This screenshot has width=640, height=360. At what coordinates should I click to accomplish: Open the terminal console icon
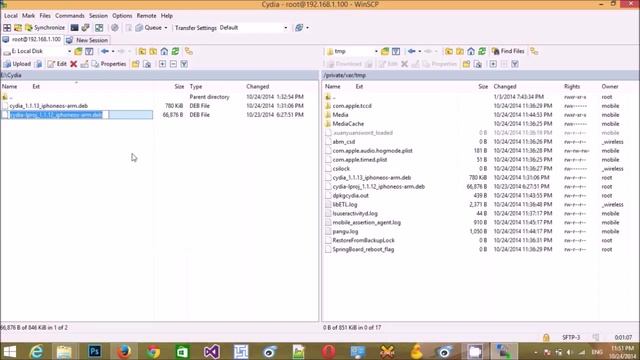click(x=74, y=28)
